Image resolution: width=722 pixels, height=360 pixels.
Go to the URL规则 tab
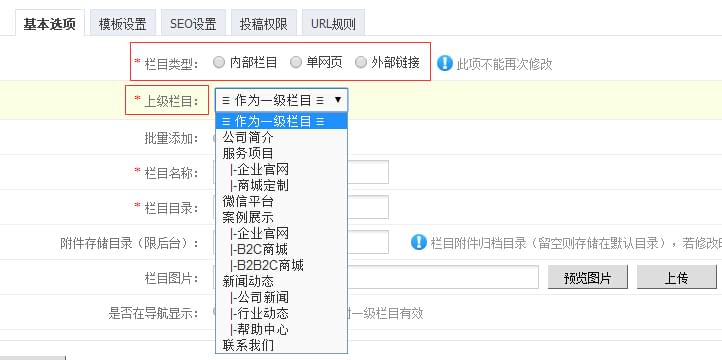click(x=333, y=23)
